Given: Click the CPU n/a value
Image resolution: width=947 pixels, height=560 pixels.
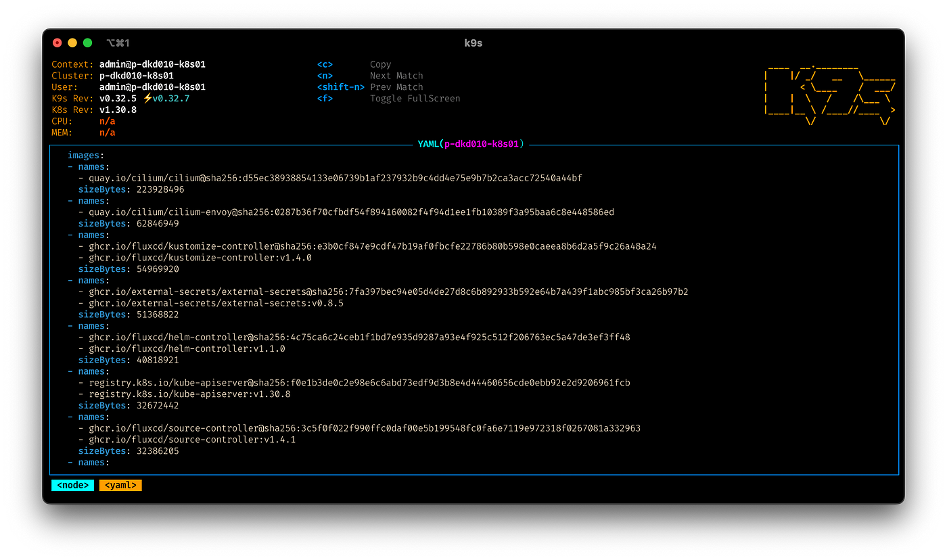Looking at the screenshot, I should click(x=107, y=121).
